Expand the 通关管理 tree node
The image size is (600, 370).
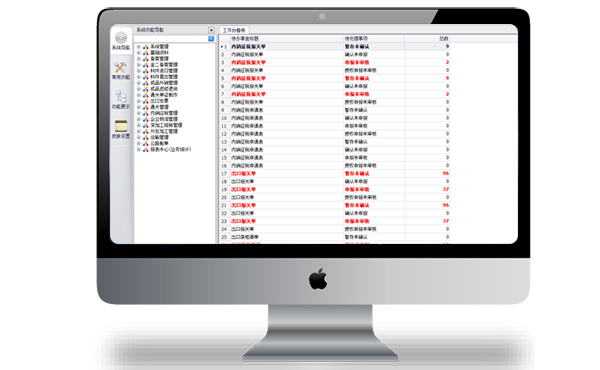139,107
